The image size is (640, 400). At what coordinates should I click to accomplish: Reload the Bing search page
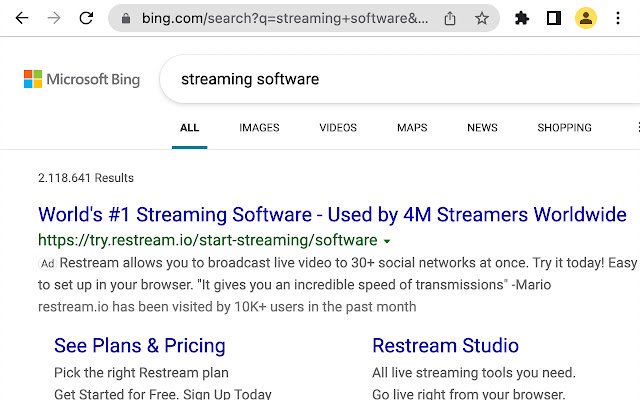(x=86, y=18)
